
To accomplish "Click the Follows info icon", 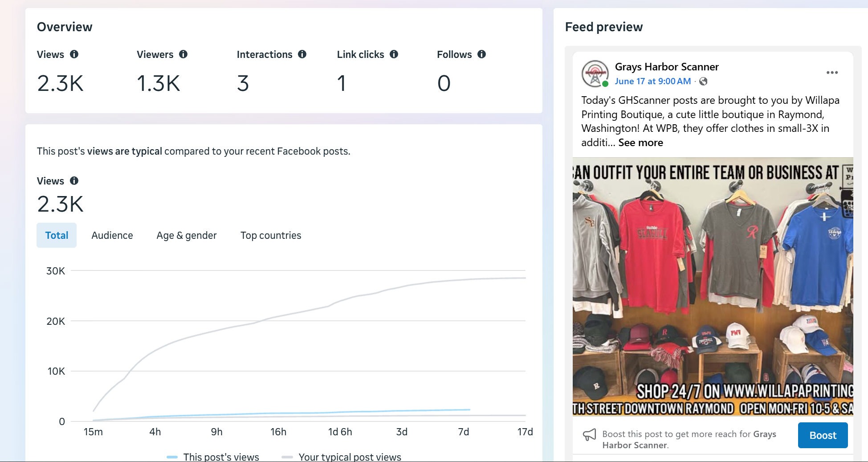I will pyautogui.click(x=481, y=54).
